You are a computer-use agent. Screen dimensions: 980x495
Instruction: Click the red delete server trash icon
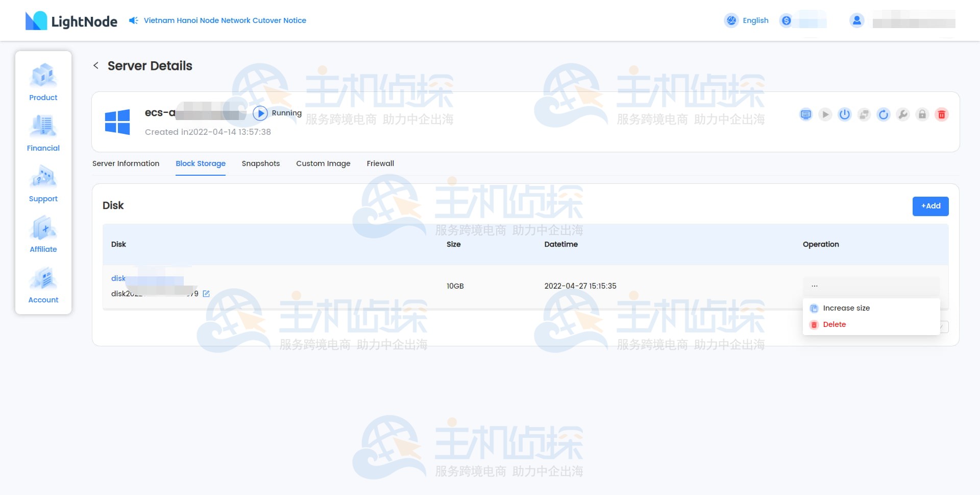tap(941, 114)
